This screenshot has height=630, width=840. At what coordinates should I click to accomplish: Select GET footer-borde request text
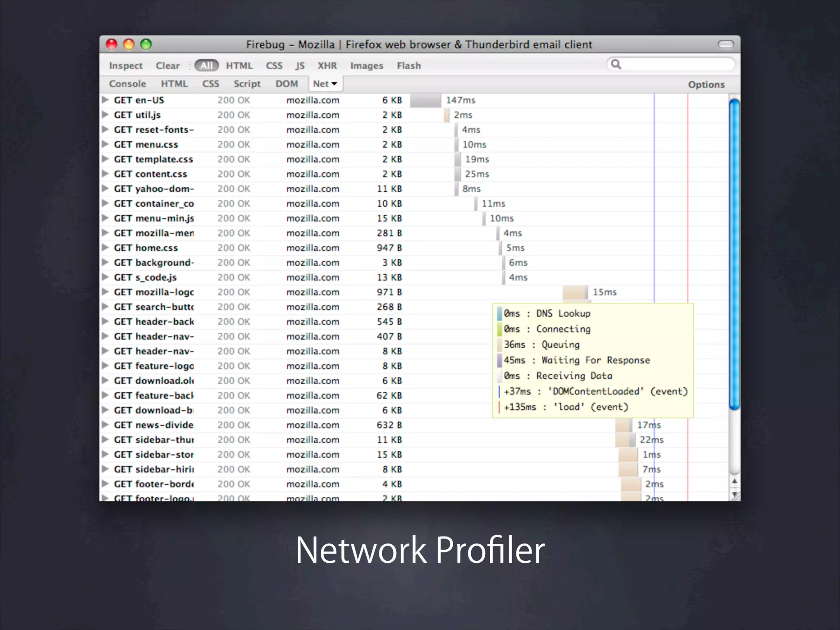point(154,484)
